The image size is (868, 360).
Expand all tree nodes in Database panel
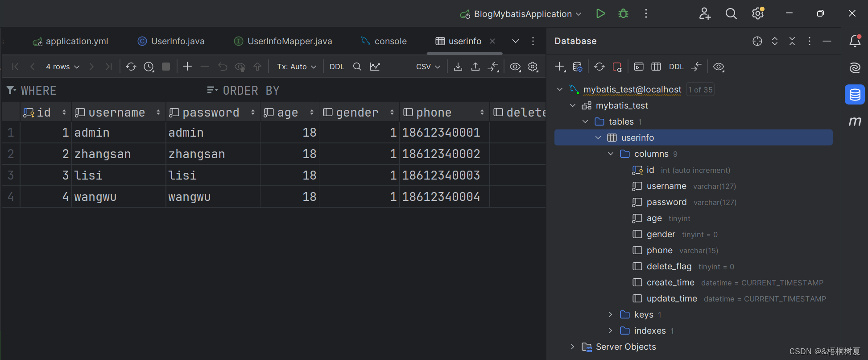pos(775,41)
